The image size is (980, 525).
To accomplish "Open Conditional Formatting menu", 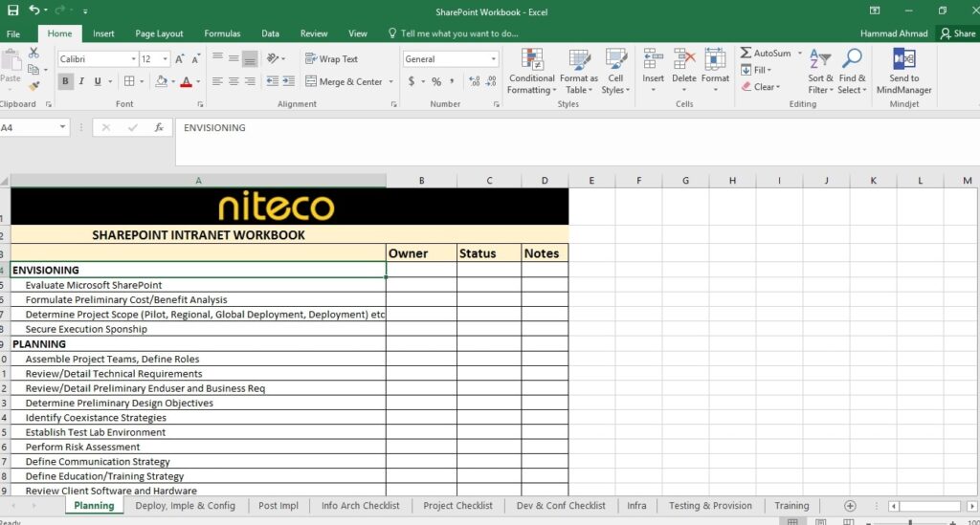I will [x=531, y=72].
